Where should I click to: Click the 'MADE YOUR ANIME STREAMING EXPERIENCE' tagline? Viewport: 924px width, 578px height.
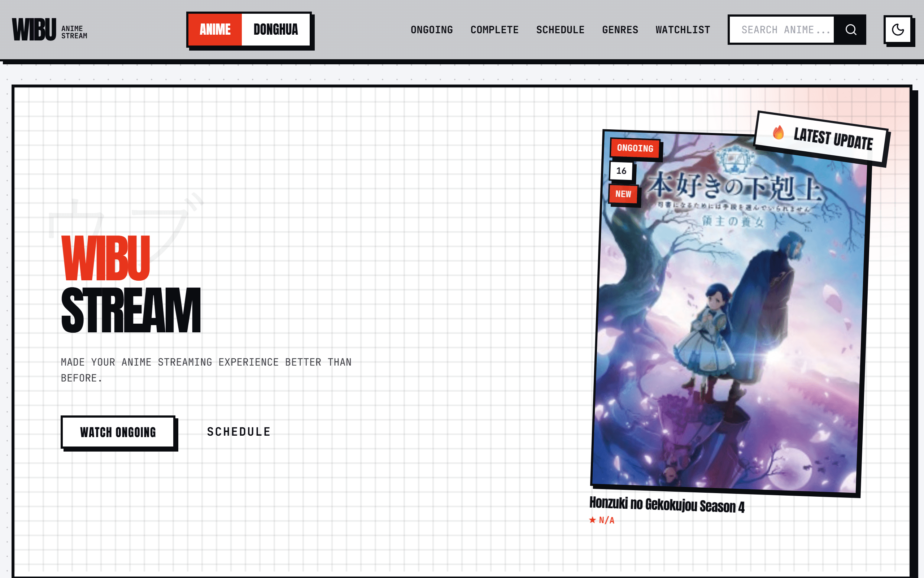tap(206, 370)
